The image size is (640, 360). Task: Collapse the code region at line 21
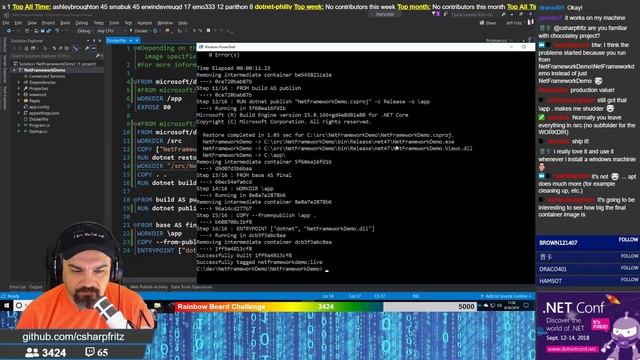point(134,225)
